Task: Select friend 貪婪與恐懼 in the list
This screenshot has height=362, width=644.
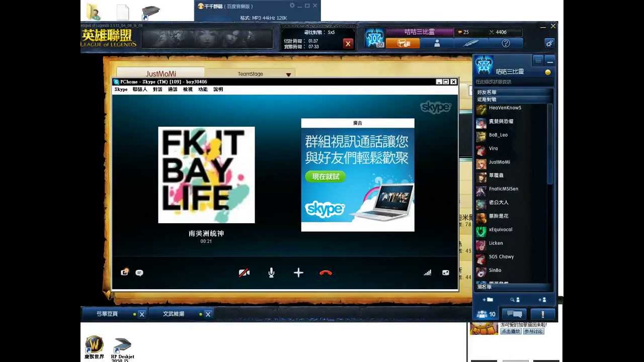Action: pos(511,122)
